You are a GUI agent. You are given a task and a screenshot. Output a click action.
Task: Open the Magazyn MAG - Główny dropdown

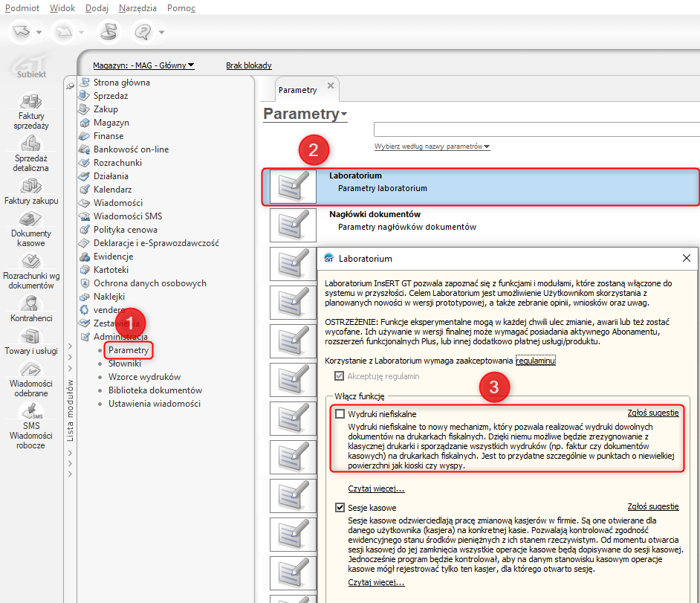click(143, 65)
